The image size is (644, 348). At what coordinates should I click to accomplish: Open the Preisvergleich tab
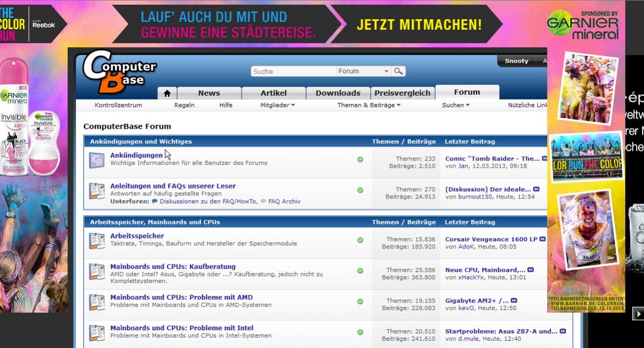pos(402,93)
